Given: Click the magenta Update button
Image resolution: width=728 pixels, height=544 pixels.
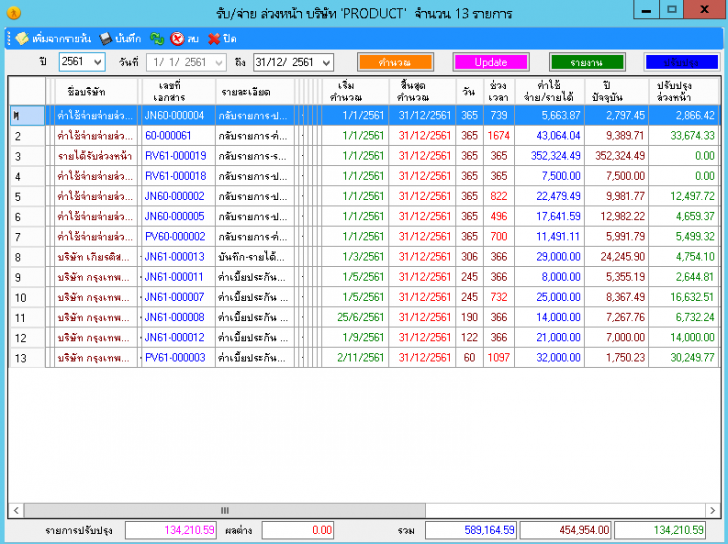Looking at the screenshot, I should [x=491, y=62].
